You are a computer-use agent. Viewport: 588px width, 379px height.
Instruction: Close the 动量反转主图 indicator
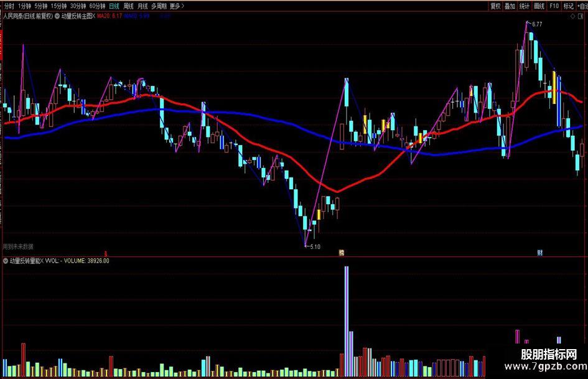coord(94,16)
